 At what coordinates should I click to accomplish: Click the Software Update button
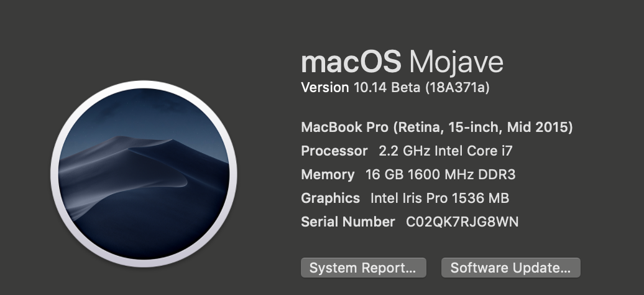510,268
